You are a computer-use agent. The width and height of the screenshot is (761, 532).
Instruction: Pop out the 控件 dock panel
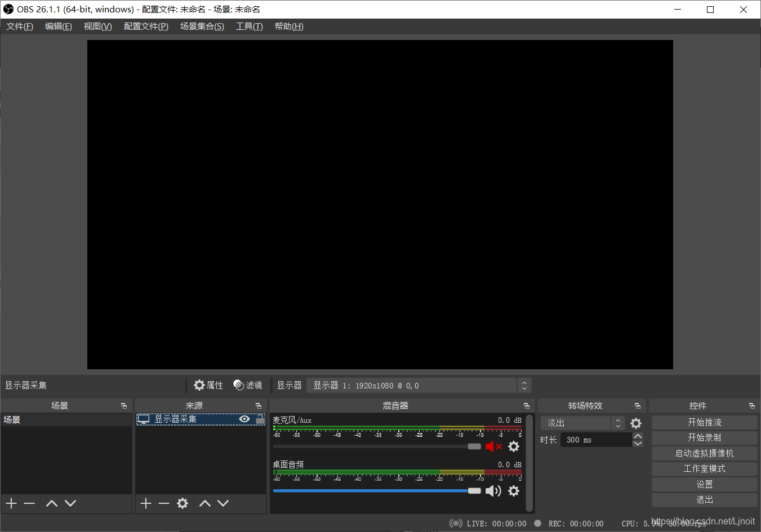752,406
